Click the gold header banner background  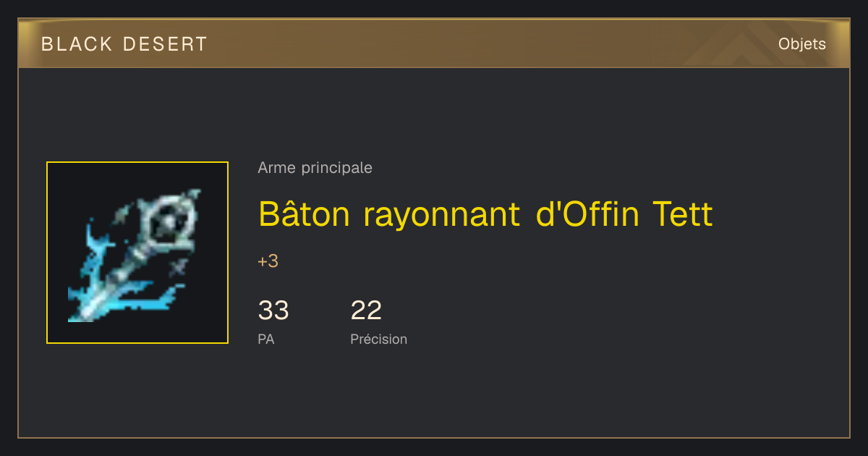[x=434, y=43]
